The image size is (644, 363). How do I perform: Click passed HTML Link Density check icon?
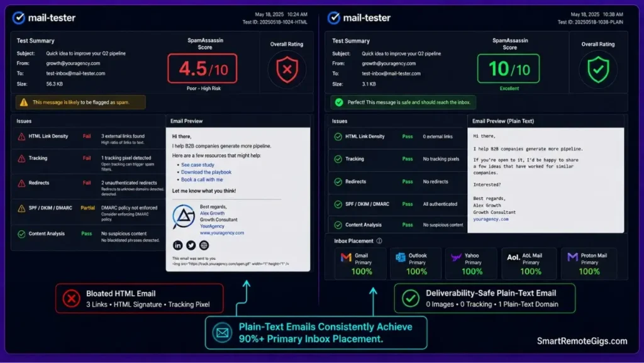click(x=338, y=137)
